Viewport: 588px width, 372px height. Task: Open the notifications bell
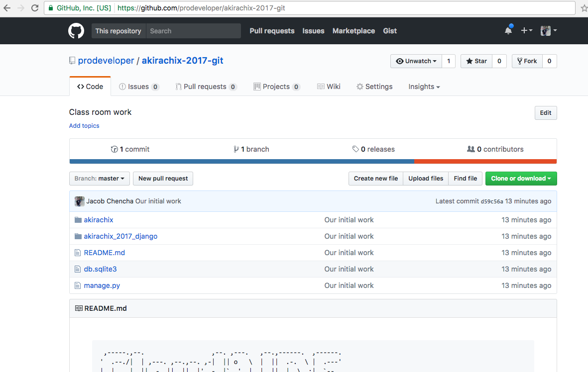coord(508,31)
